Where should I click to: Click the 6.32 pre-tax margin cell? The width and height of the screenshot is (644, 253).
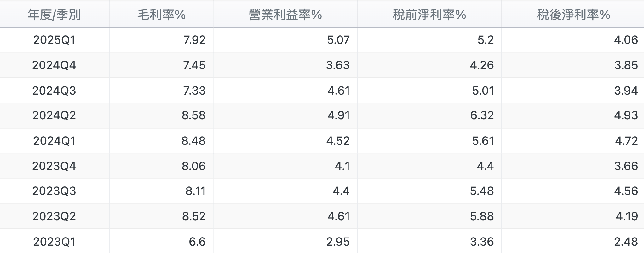(x=482, y=115)
